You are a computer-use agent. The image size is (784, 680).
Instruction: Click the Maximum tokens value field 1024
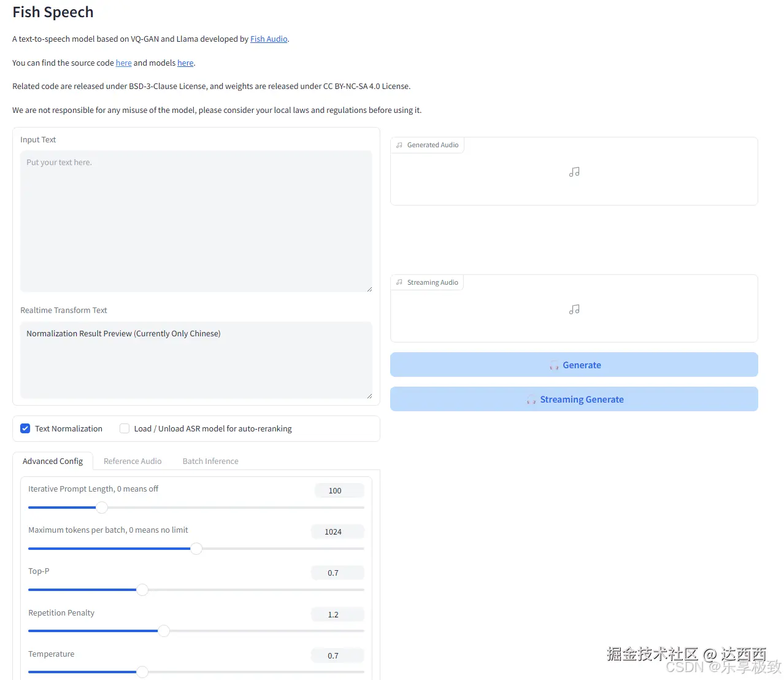click(337, 531)
